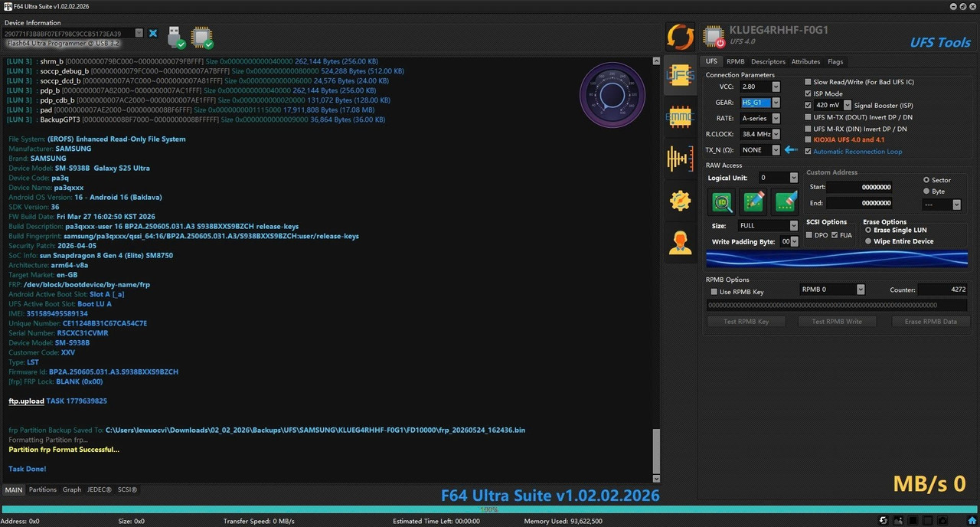Select the Sector radio button
The width and height of the screenshot is (980, 527).
(927, 180)
